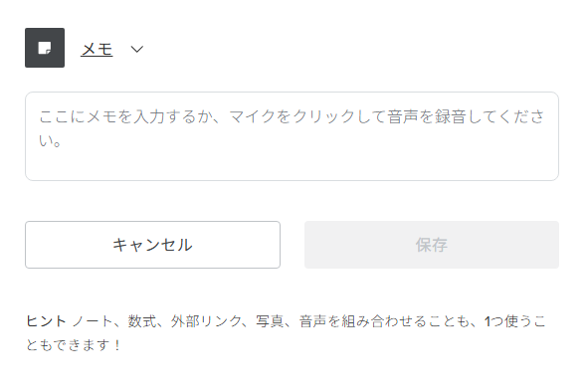The image size is (588, 391).
Task: Open the メモ type selector label
Action: click(97, 49)
